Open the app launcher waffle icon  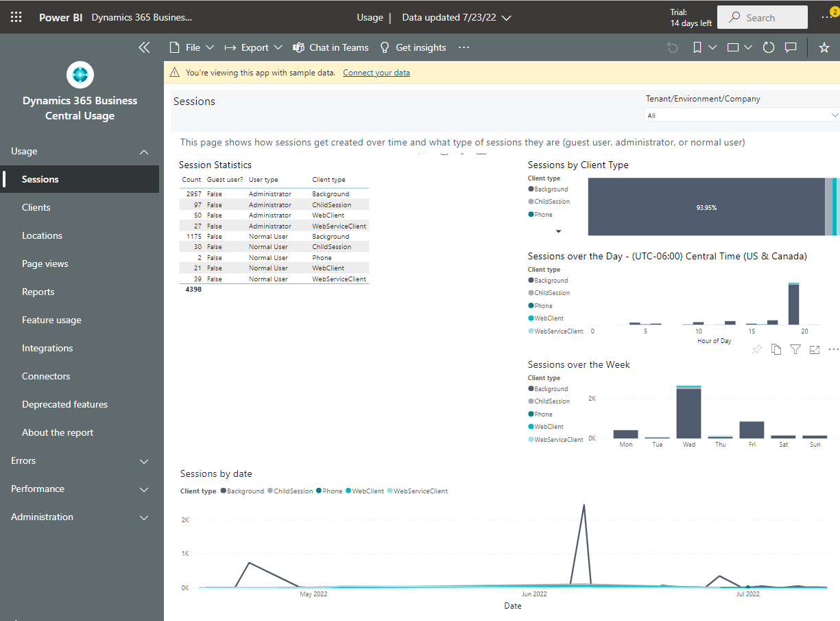(x=16, y=18)
